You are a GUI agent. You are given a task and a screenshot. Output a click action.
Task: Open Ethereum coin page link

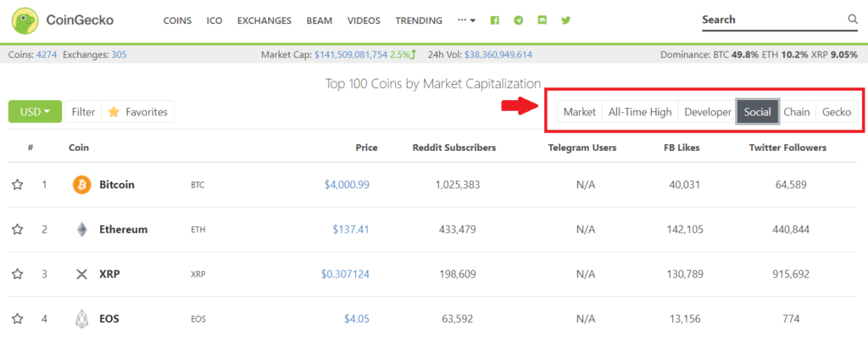click(124, 229)
